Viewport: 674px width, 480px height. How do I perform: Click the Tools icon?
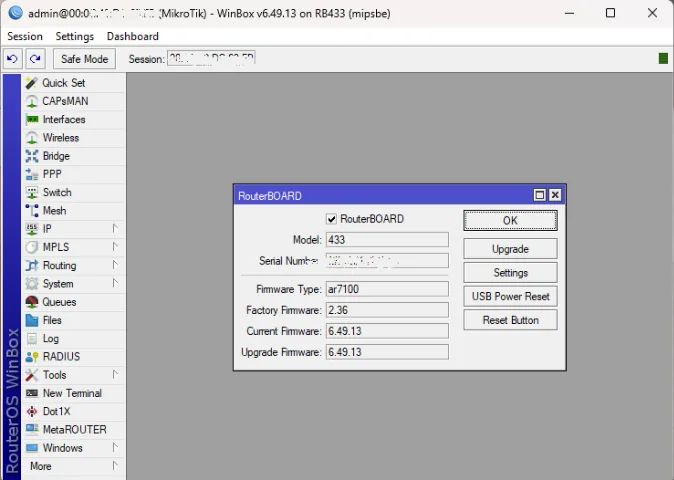(31, 375)
